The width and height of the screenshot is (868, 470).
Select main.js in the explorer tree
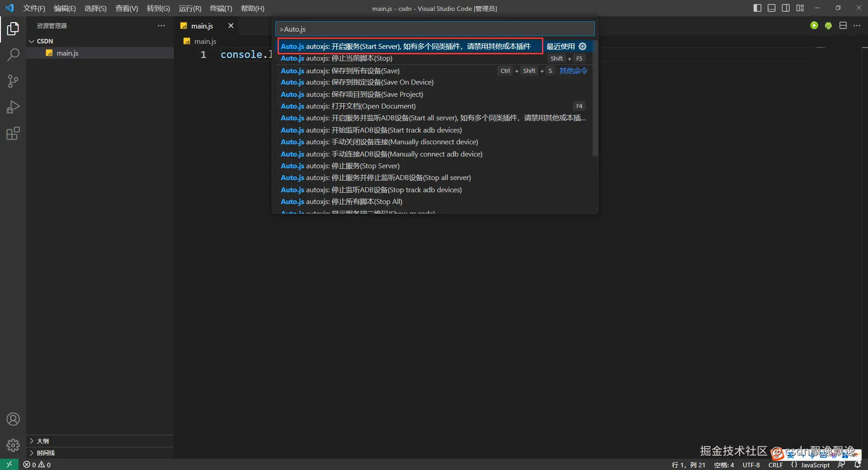(100, 53)
